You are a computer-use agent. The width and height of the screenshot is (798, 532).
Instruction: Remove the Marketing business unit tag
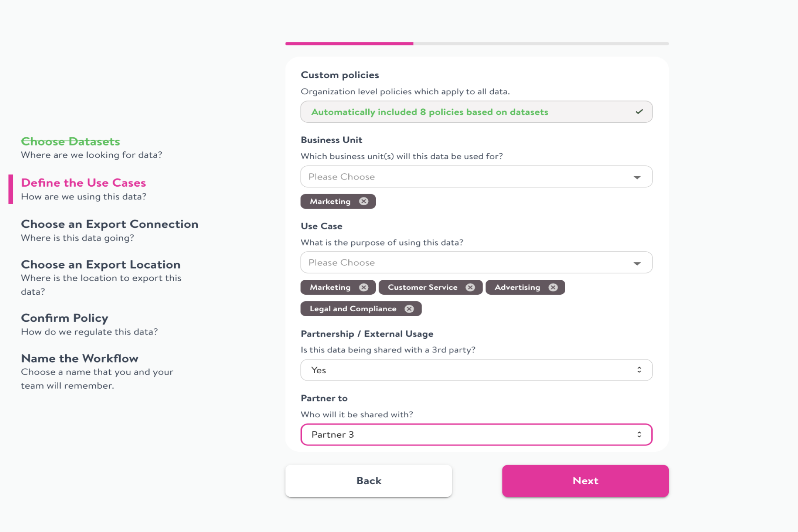364,202
